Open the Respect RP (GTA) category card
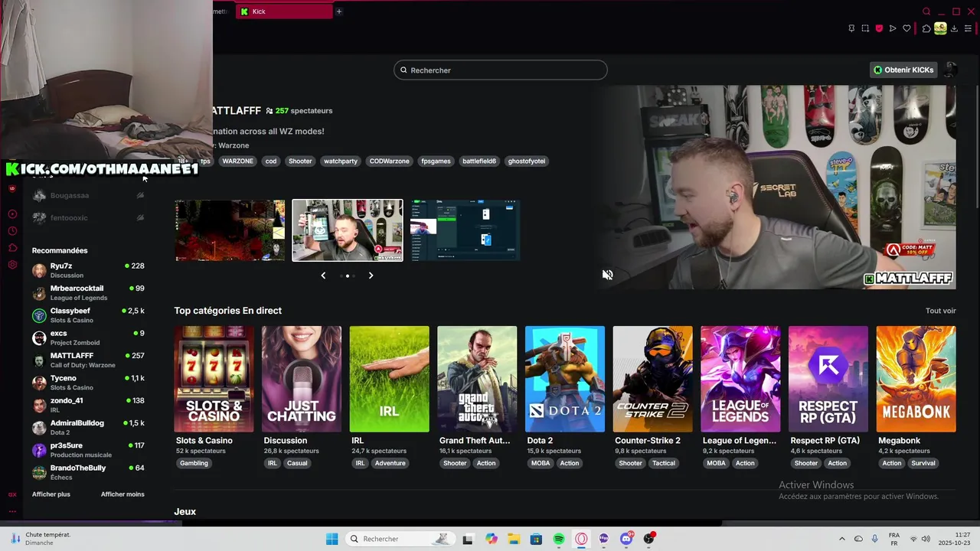The width and height of the screenshot is (980, 551). pyautogui.click(x=828, y=380)
